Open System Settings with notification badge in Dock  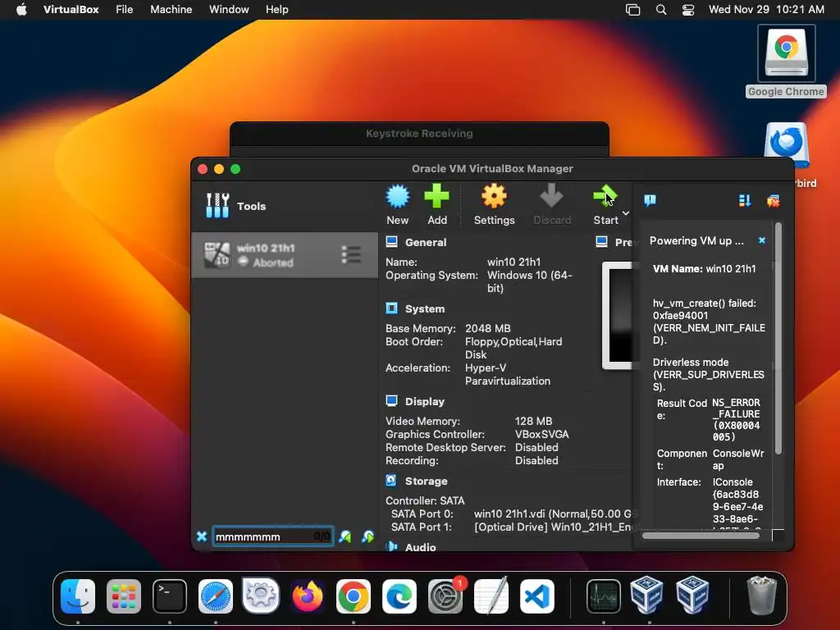pos(445,596)
